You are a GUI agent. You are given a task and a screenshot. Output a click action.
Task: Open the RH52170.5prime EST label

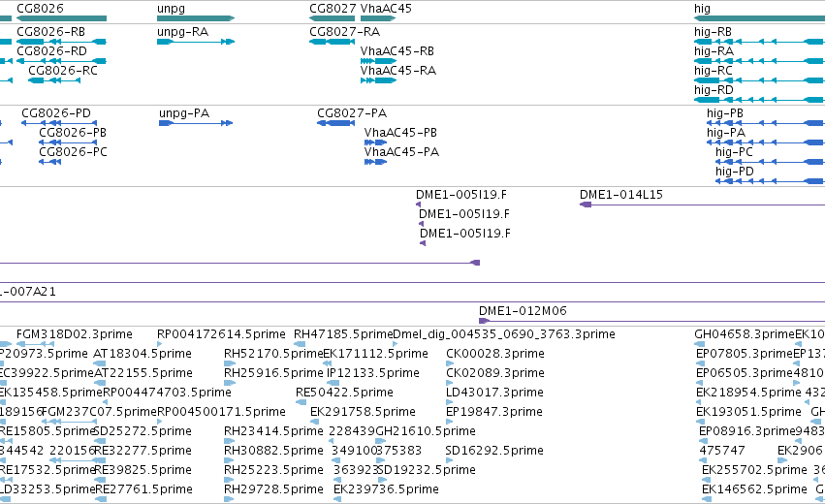click(273, 354)
